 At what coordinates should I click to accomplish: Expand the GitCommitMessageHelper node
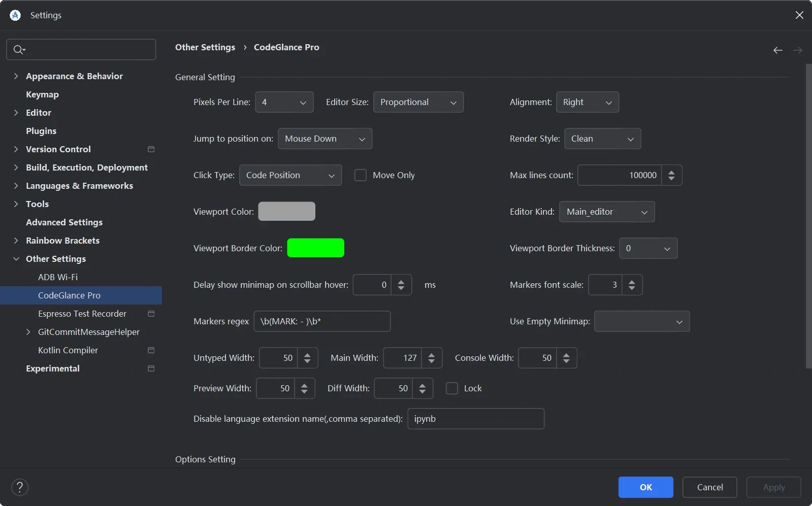[28, 332]
